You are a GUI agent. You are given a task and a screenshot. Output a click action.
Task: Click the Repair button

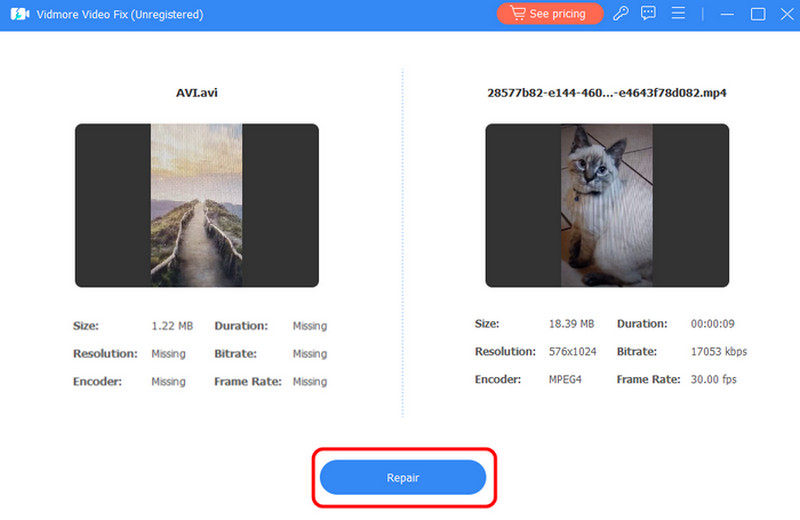(x=402, y=478)
